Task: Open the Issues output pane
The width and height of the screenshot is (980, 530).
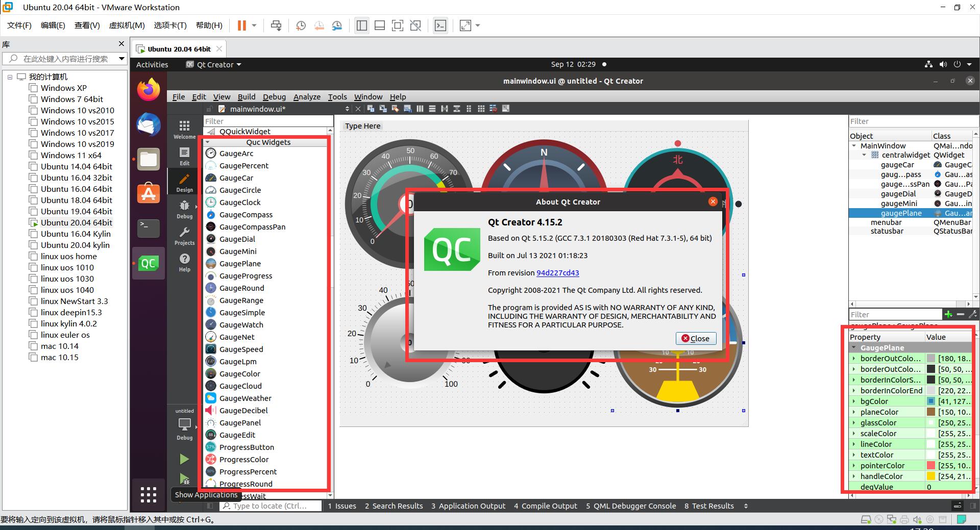Action: [x=342, y=506]
